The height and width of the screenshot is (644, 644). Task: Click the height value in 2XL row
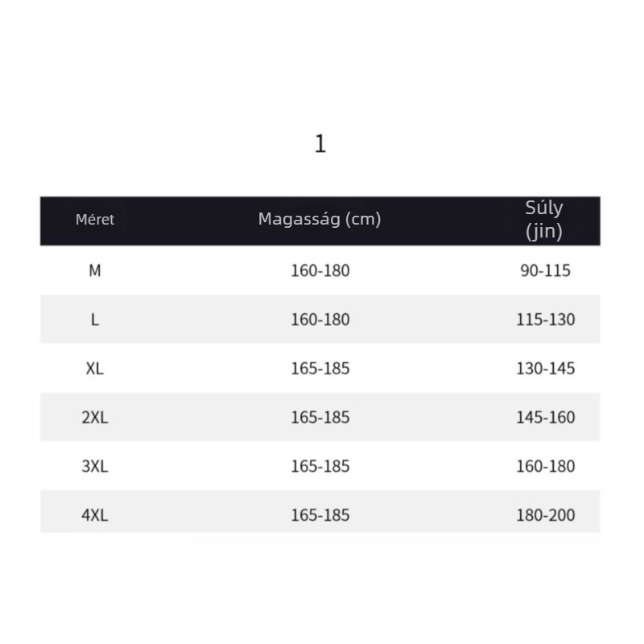point(320,417)
